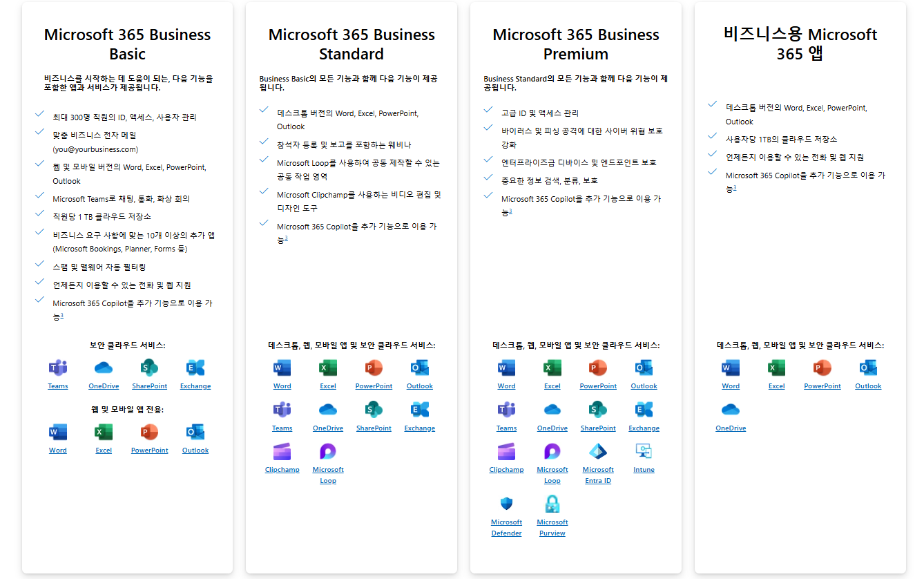Follow the Microsoft Purview text link
The image size is (924, 579).
tap(552, 528)
